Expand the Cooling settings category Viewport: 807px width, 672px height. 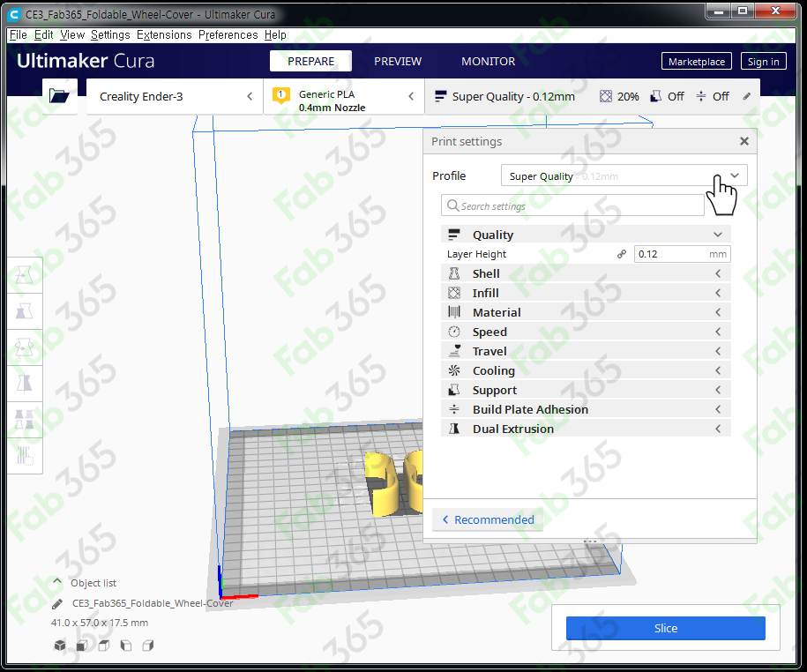point(586,370)
